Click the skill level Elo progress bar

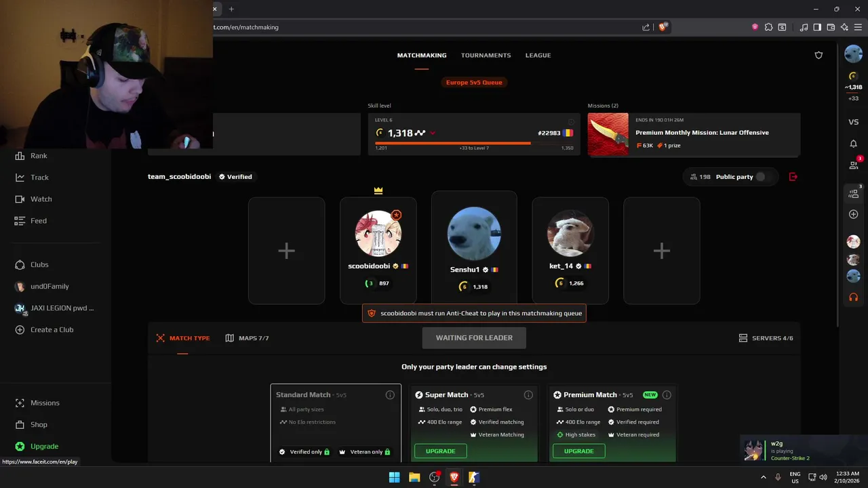[474, 143]
